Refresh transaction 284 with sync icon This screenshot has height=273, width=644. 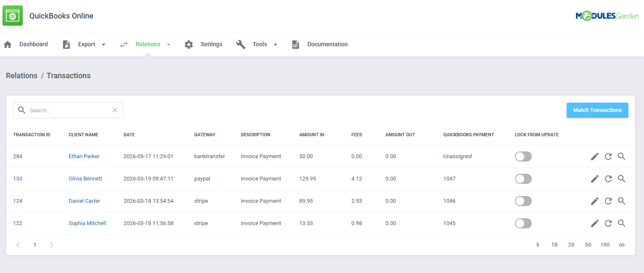coord(608,156)
